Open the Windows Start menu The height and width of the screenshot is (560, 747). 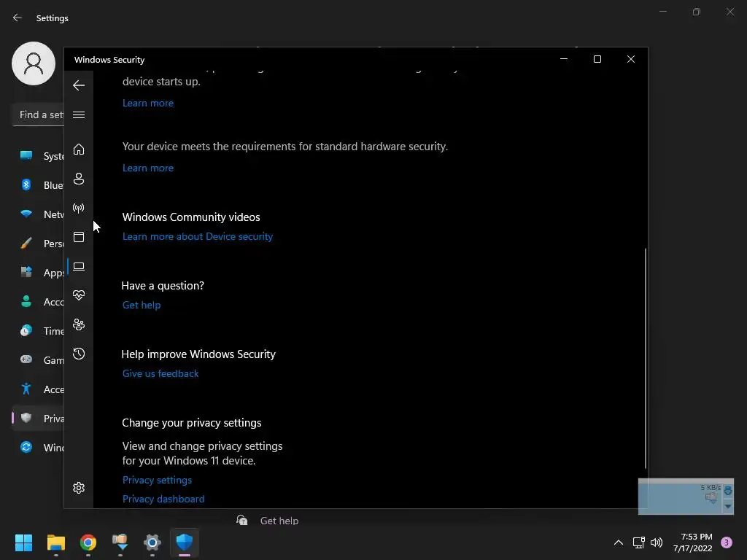(x=23, y=542)
